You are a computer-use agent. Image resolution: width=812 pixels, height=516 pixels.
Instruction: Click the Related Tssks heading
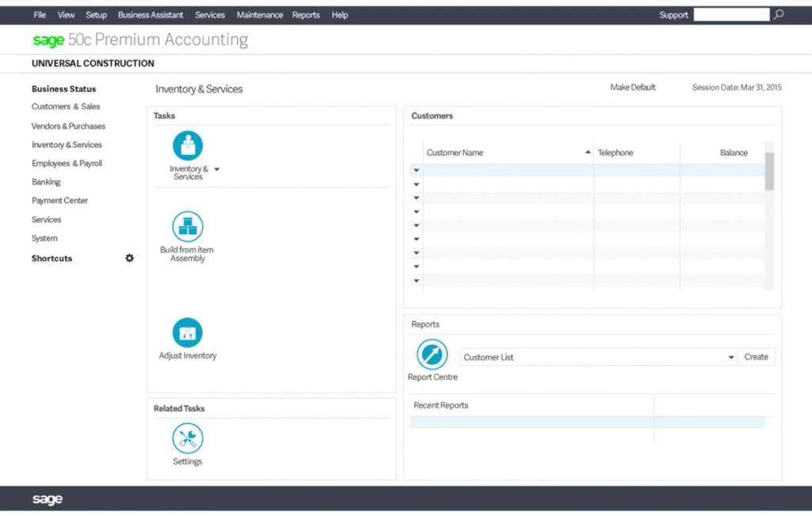click(x=179, y=408)
